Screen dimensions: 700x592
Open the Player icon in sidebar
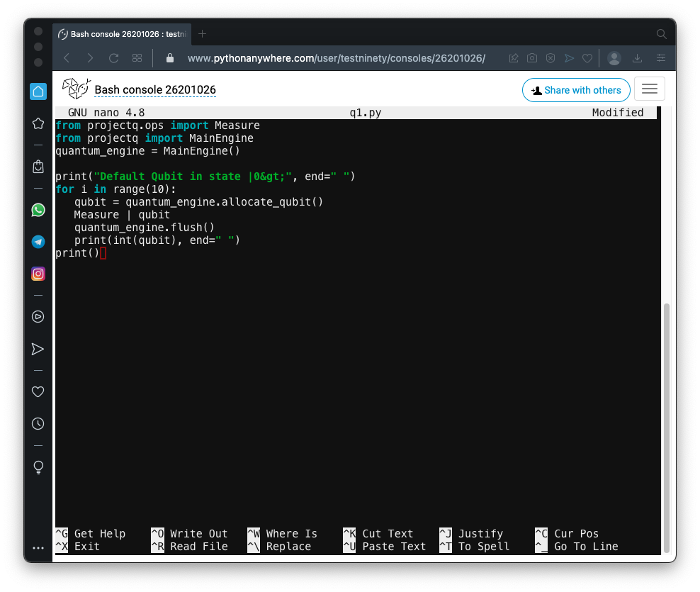(38, 317)
